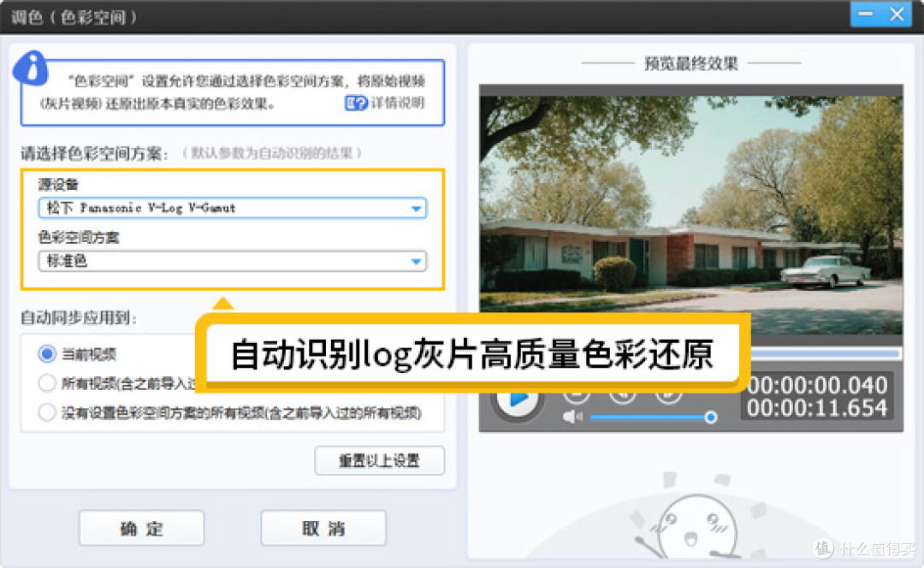Confirm with the 确定 button
The height and width of the screenshot is (568, 924).
click(141, 528)
